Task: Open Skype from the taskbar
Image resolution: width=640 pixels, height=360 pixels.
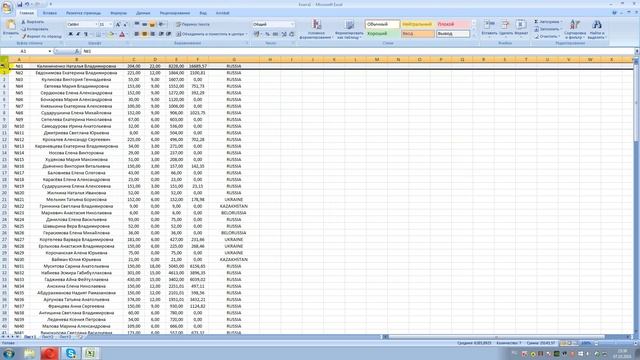Action: pyautogui.click(x=71, y=353)
